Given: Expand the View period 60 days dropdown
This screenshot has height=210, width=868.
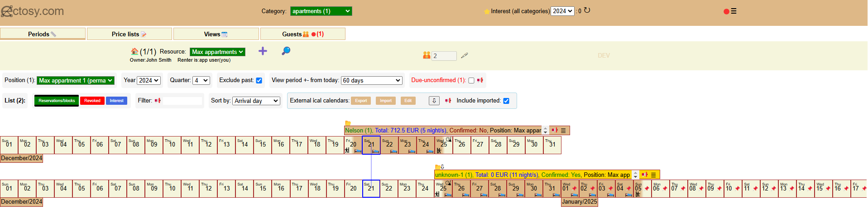Looking at the screenshot, I should coord(371,81).
